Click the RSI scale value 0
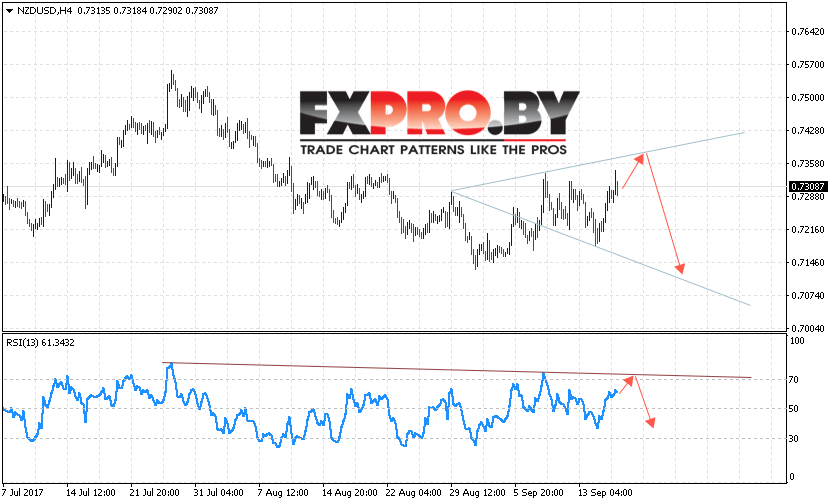This screenshot has height=504, width=829. click(792, 476)
